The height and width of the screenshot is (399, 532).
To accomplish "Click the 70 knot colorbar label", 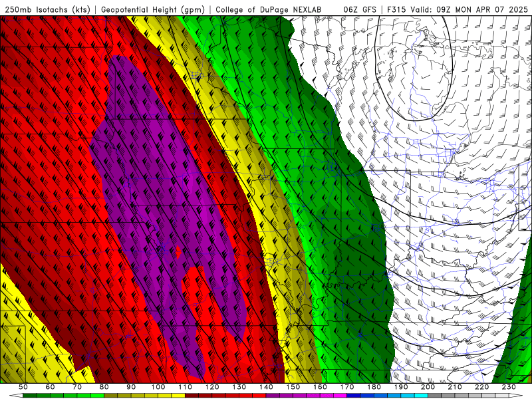I will coord(77,387).
